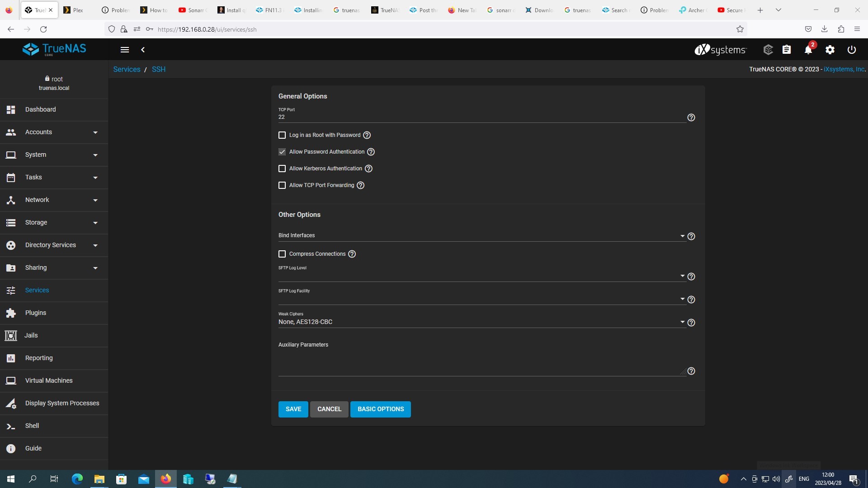This screenshot has width=868, height=488.
Task: Collapse the sidebar with the back chevron
Action: [x=143, y=50]
